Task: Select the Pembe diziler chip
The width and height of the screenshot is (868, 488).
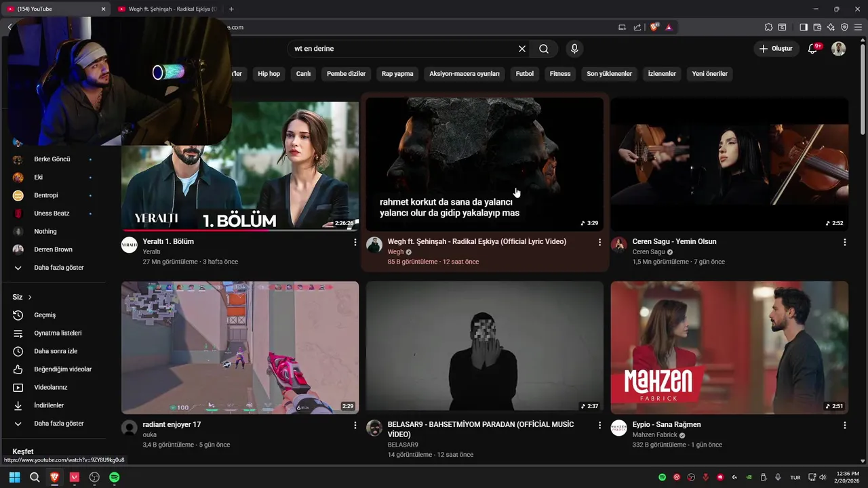Action: point(346,74)
